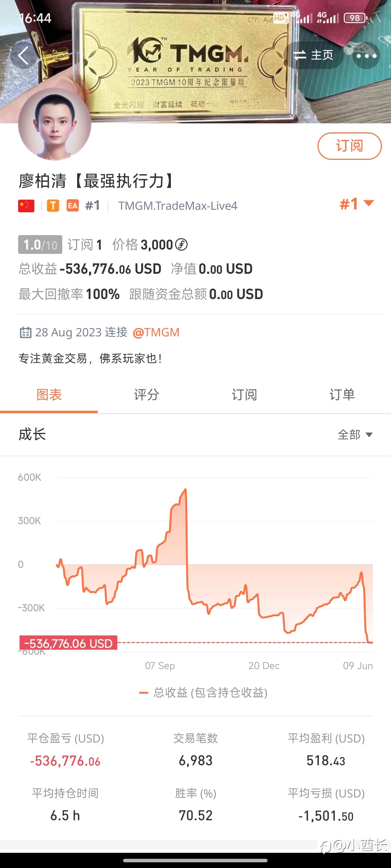Open the 订单 tab

[x=342, y=395]
